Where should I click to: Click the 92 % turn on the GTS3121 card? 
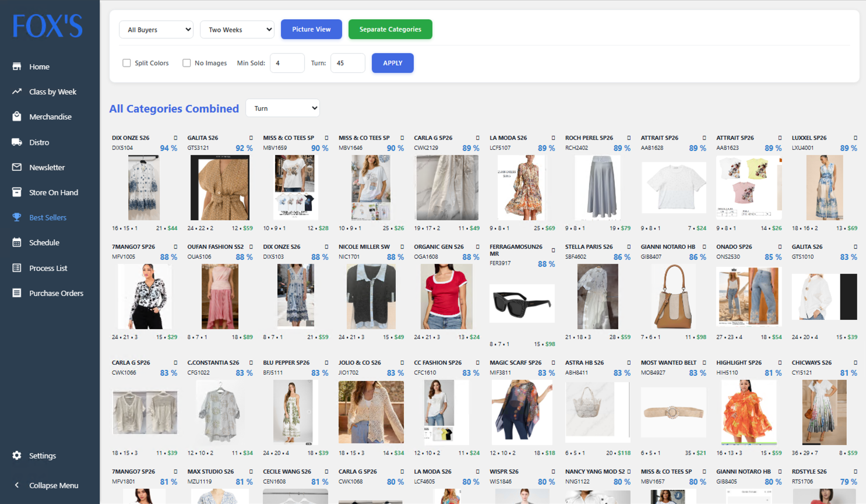(244, 148)
